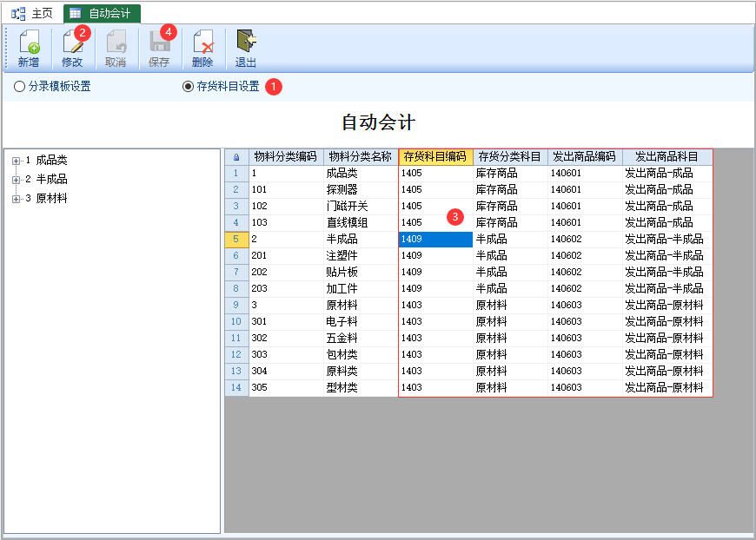This screenshot has width=756, height=540.
Task: Click the 存货分类科目 column header
Action: point(510,157)
